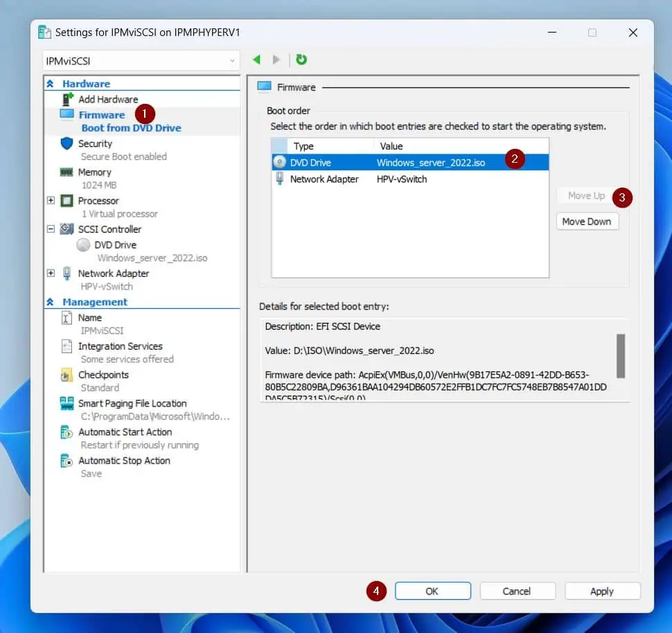The width and height of the screenshot is (672, 633).
Task: Click the Save text under Automatic Stop Action
Action: click(x=91, y=474)
